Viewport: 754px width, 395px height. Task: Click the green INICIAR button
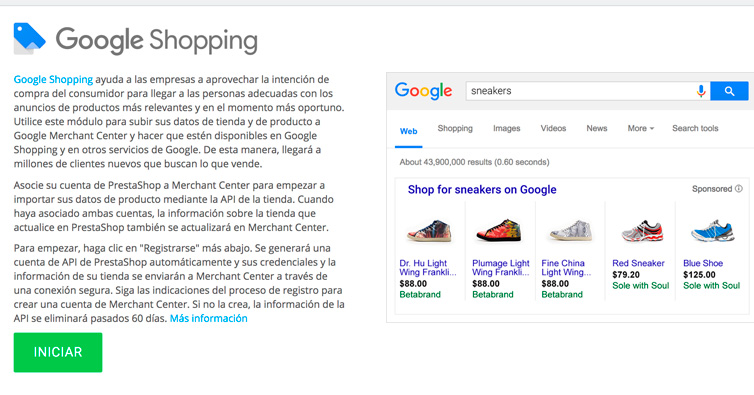(x=58, y=352)
